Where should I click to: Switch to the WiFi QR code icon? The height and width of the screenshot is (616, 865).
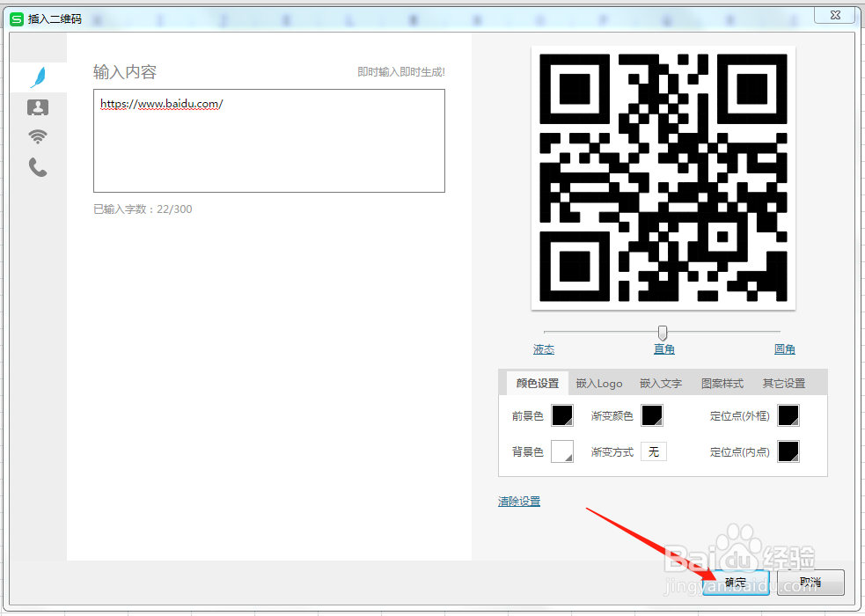coord(38,136)
